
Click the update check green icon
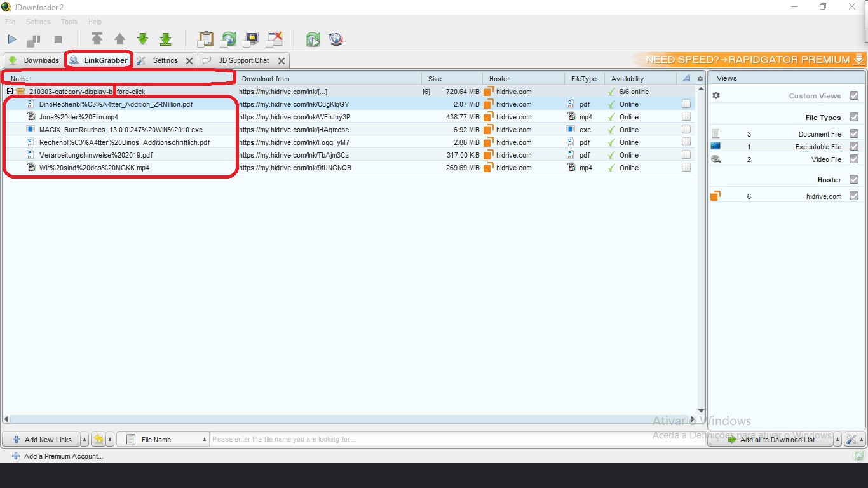(x=313, y=39)
